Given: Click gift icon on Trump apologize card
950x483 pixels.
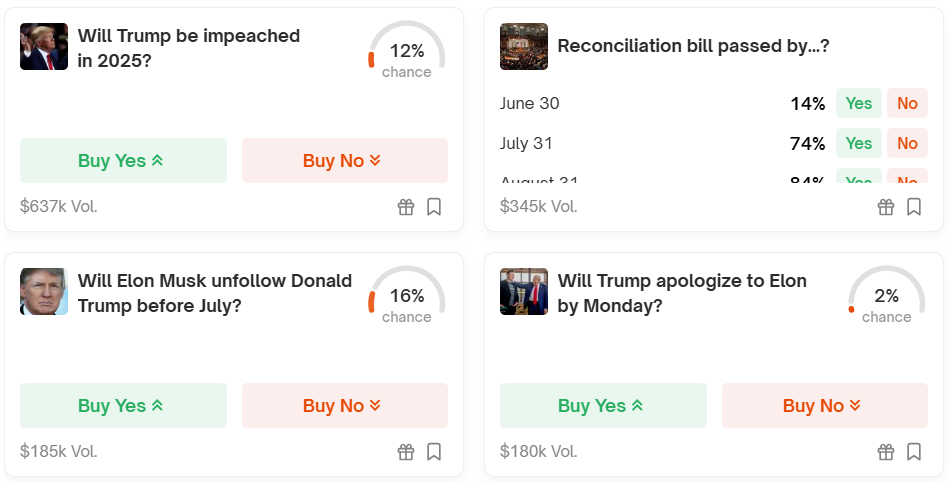Looking at the screenshot, I should coord(886,452).
